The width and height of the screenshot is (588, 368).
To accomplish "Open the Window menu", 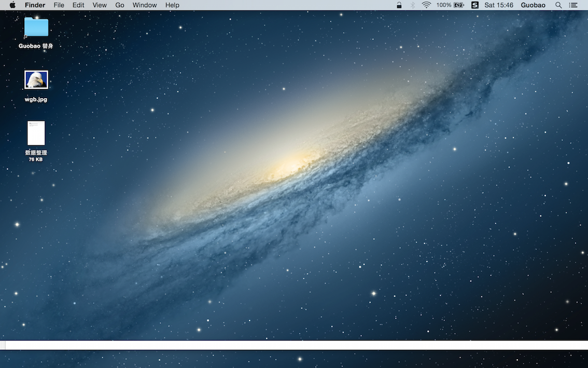I will tap(145, 5).
